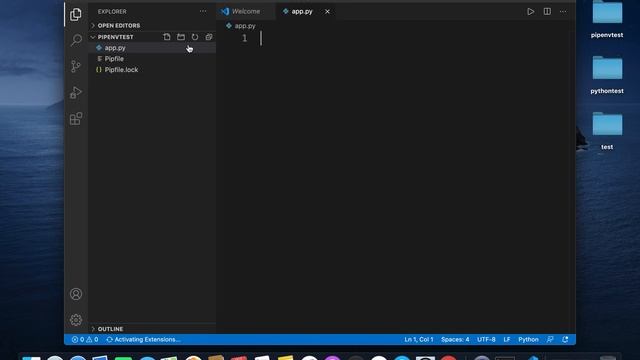This screenshot has width=640, height=360.
Task: Click the feedback icon in status bar
Action: 550,339
